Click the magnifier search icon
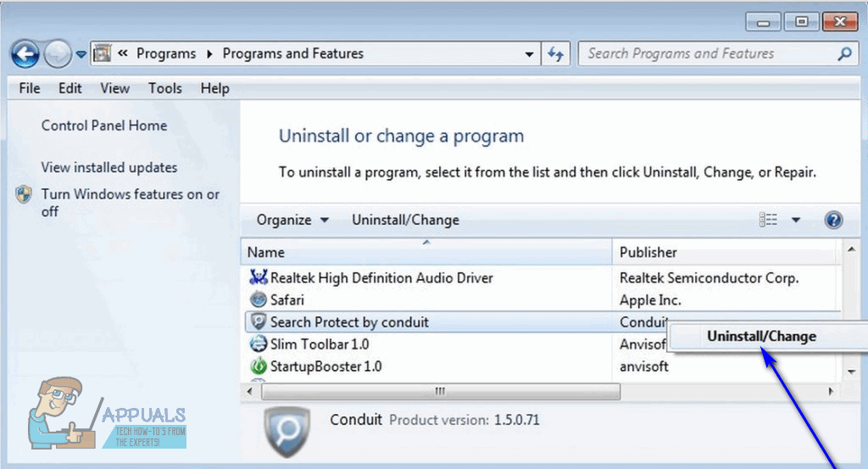 click(x=844, y=53)
